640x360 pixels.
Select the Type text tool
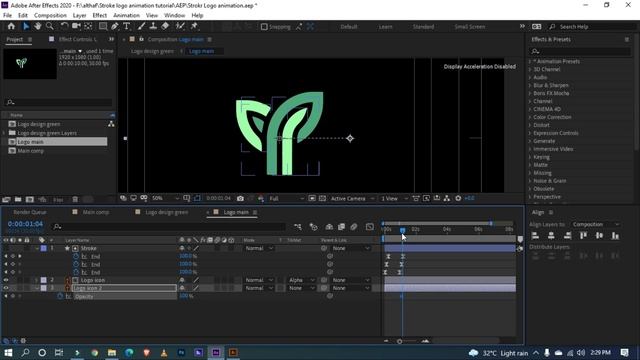[x=127, y=26]
